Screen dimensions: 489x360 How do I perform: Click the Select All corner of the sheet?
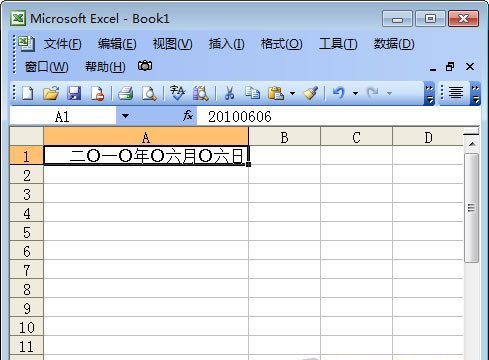coord(27,136)
